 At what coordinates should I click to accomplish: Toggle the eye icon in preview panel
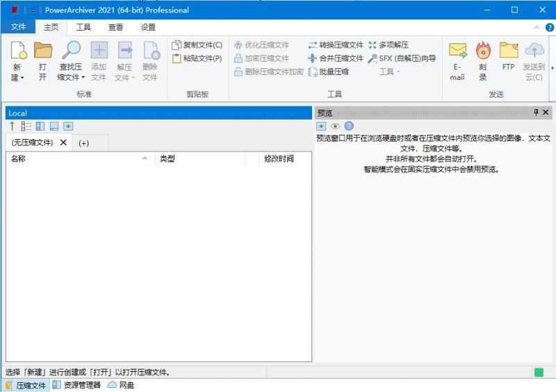click(335, 126)
